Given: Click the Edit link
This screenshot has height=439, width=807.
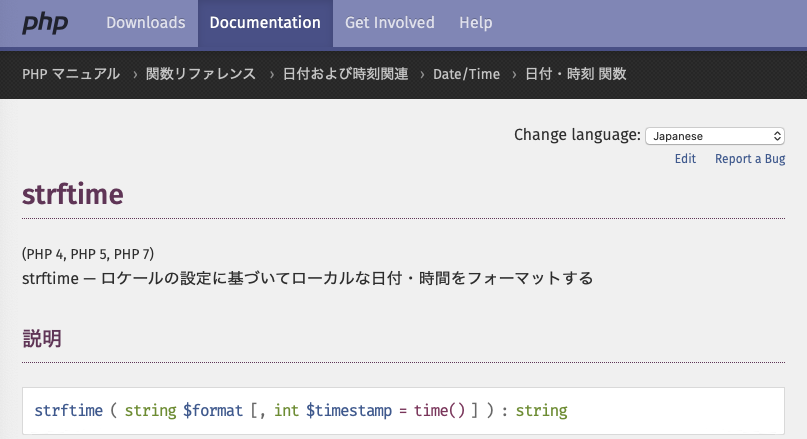Looking at the screenshot, I should (685, 159).
